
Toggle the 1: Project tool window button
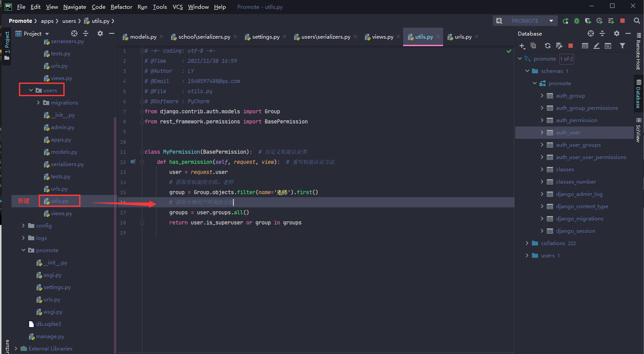click(x=7, y=46)
